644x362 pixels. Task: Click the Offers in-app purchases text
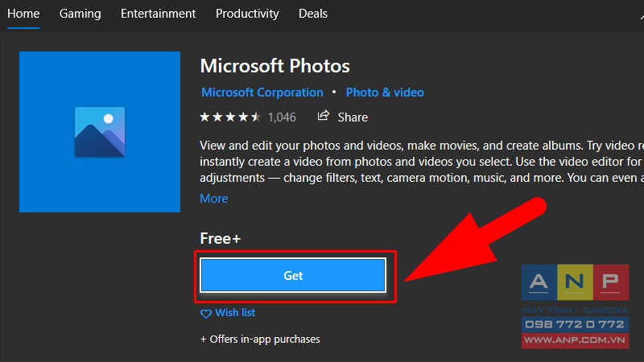[x=260, y=339]
